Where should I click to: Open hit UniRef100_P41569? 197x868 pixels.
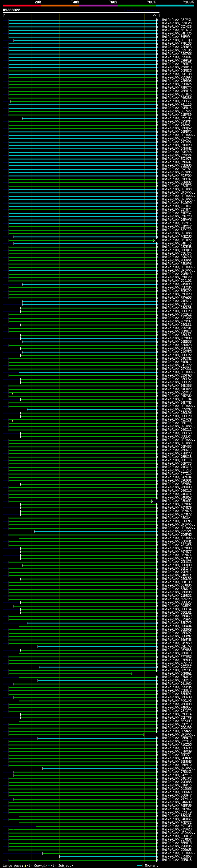pyautogui.click(x=177, y=643)
